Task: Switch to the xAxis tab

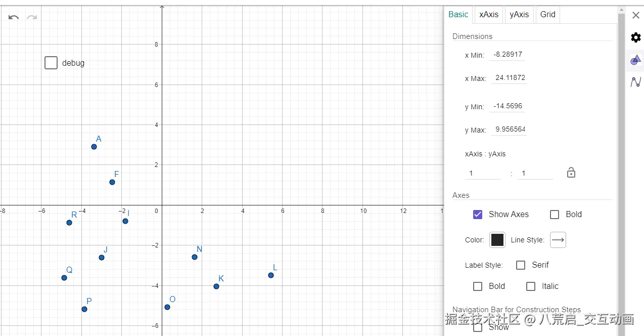Action: pos(489,14)
